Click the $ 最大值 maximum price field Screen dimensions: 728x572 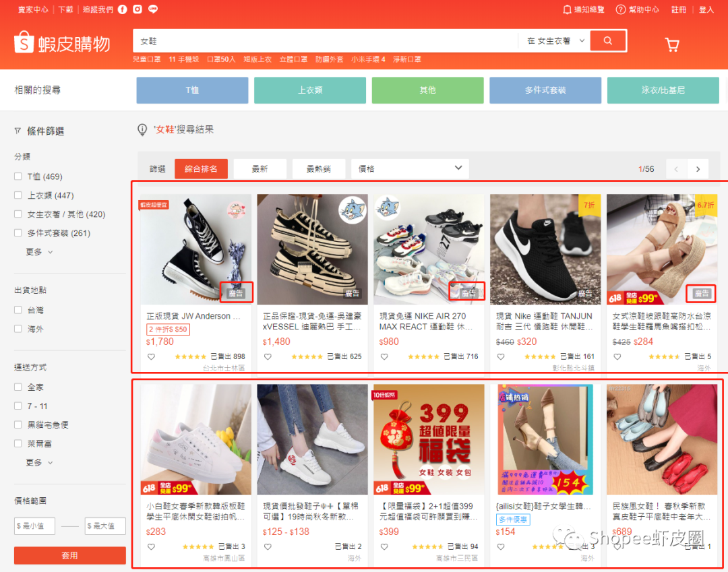[105, 526]
